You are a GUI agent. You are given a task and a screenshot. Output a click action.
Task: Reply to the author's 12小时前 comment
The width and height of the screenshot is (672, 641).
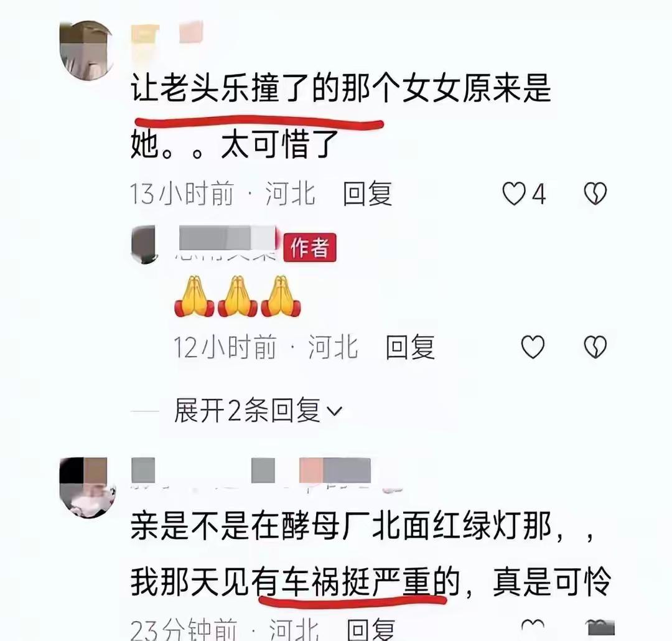click(410, 347)
